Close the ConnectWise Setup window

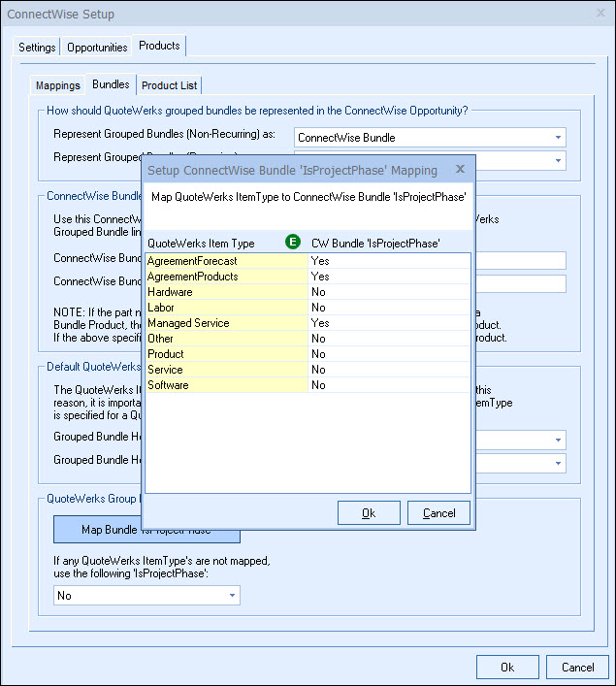click(x=601, y=13)
